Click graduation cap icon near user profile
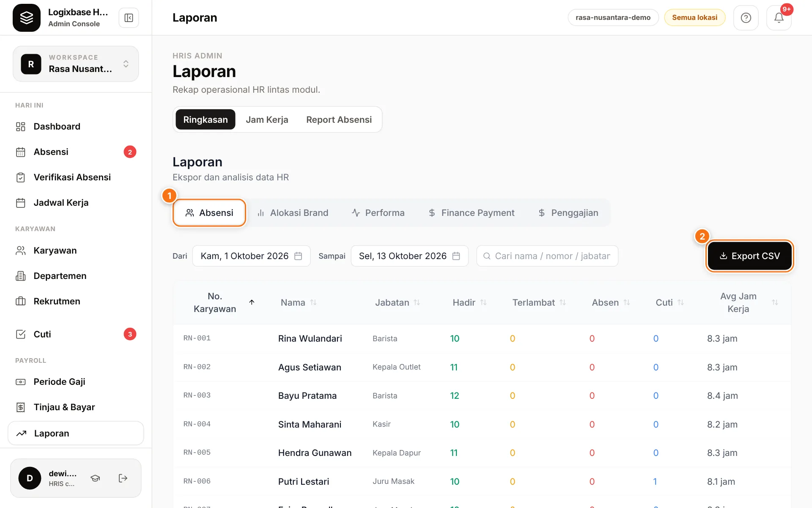Viewport: 812px width, 508px height. click(x=95, y=478)
